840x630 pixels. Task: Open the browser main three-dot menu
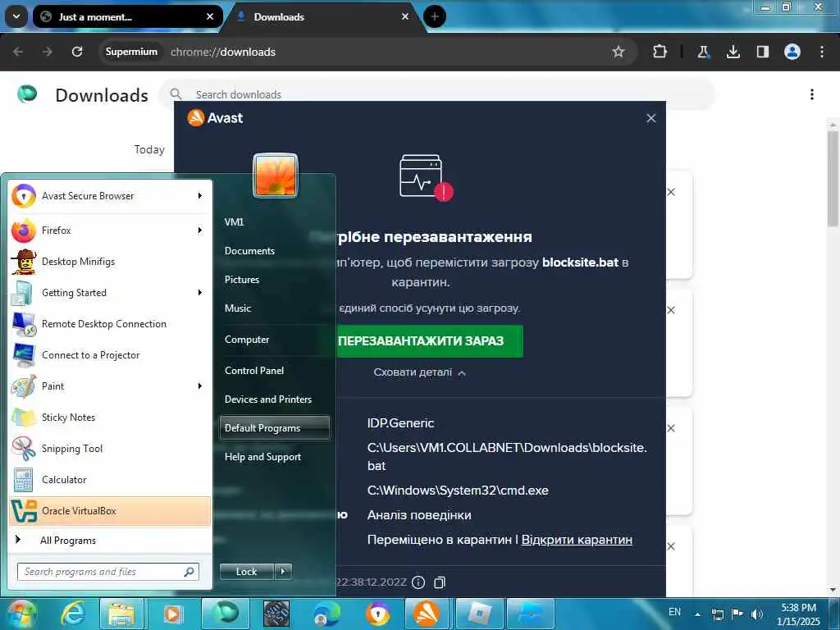click(x=822, y=52)
